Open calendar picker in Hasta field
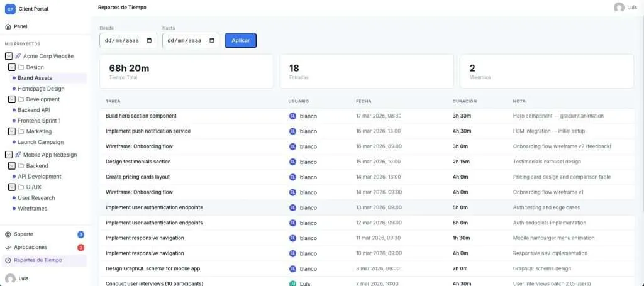Image resolution: width=644 pixels, height=286 pixels. click(x=212, y=41)
